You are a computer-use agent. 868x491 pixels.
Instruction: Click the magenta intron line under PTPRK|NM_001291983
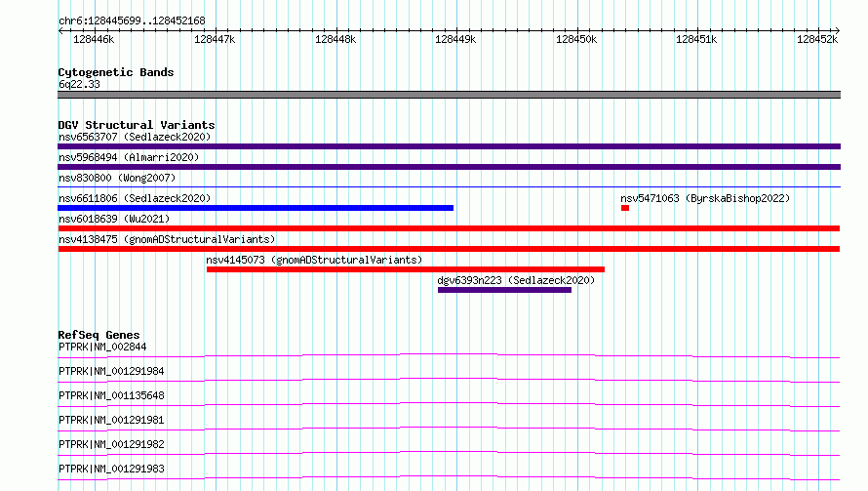[x=449, y=477]
